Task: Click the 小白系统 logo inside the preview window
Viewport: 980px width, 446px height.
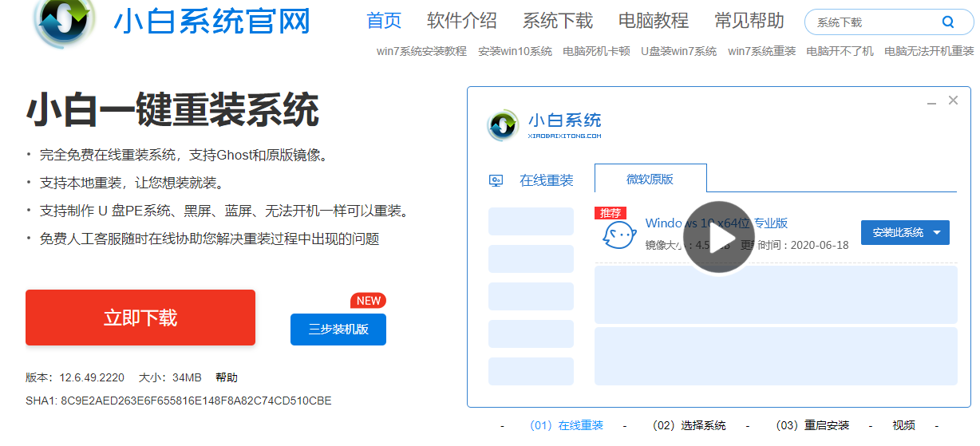Action: [x=544, y=125]
